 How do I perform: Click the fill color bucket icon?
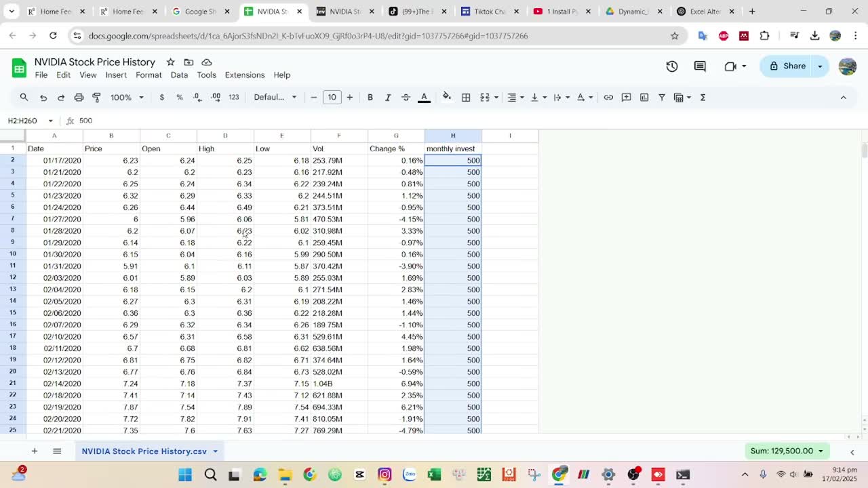446,97
